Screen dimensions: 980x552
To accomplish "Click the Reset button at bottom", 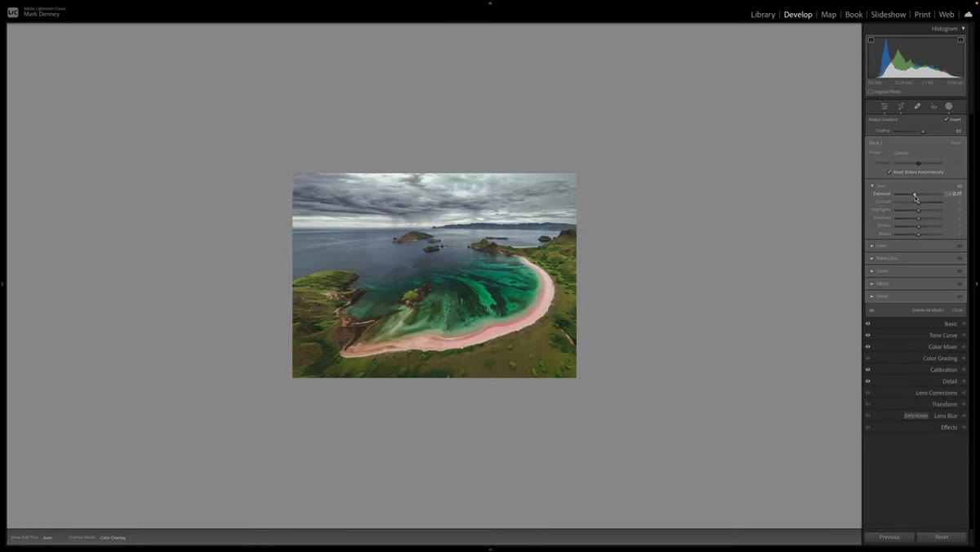I will pyautogui.click(x=942, y=537).
